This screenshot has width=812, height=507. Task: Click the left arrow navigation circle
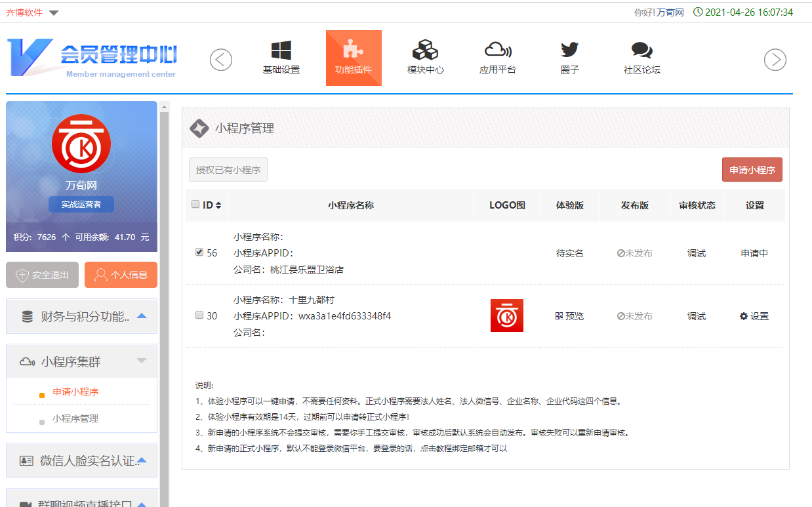point(221,60)
